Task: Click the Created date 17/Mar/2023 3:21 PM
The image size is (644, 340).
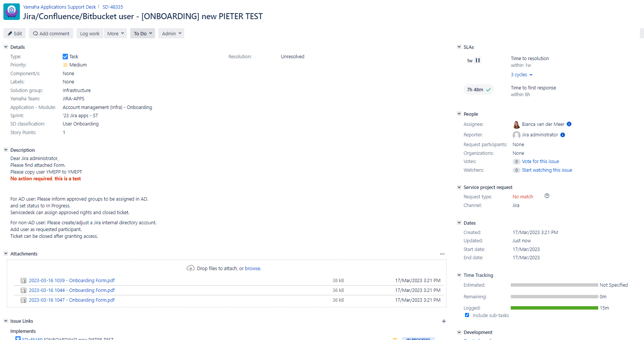Action: (535, 233)
